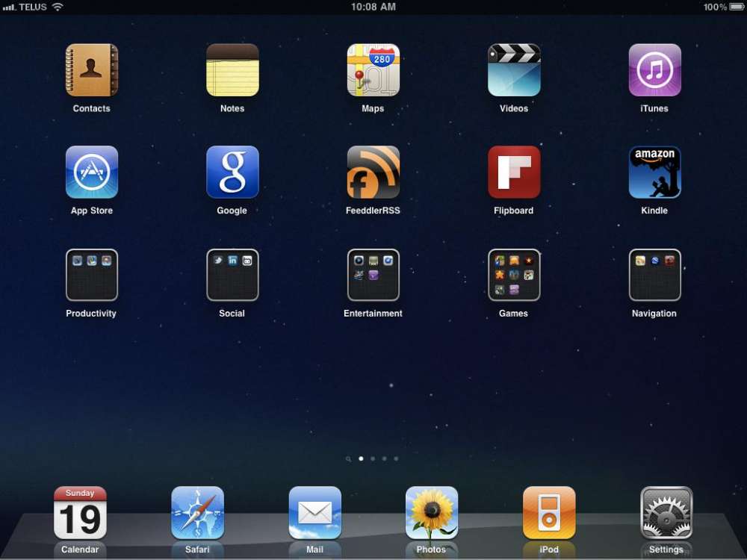Open Photos from the dock

tap(432, 513)
